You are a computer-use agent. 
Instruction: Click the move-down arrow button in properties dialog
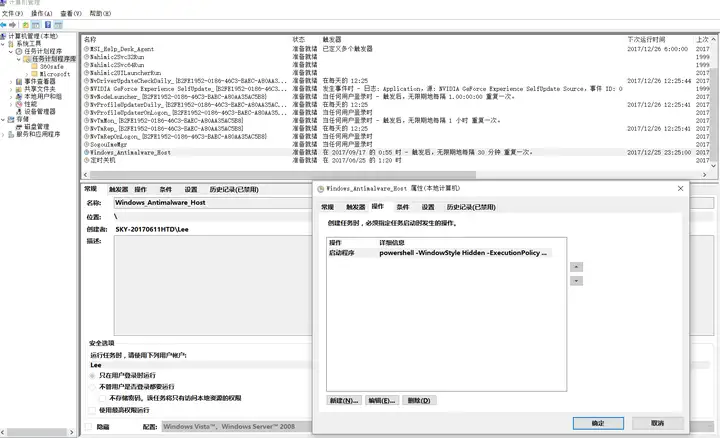click(x=576, y=281)
